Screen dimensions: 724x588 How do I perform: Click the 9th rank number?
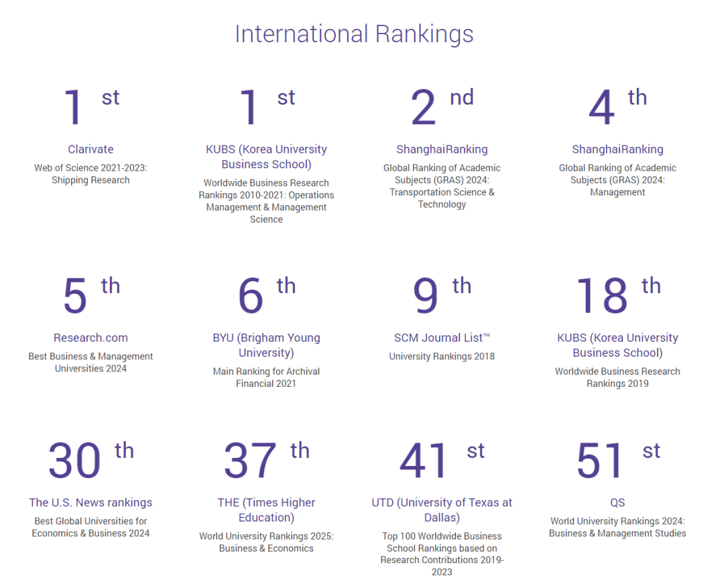click(x=442, y=295)
